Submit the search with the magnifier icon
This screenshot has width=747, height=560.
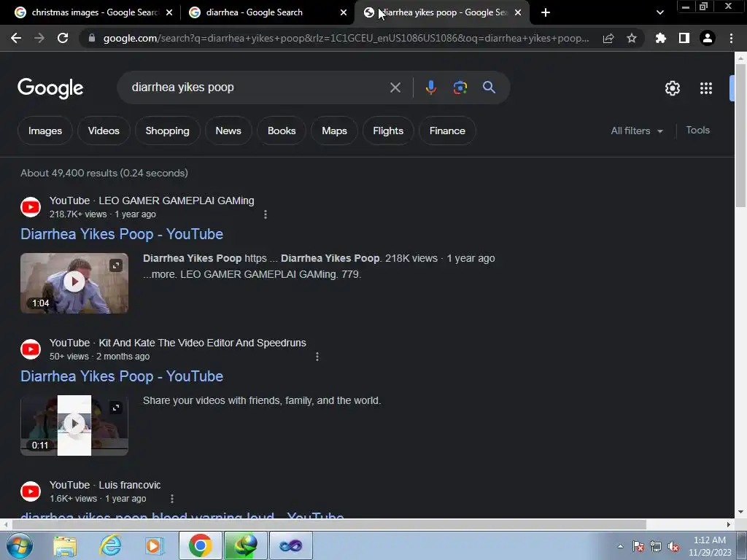pos(489,87)
